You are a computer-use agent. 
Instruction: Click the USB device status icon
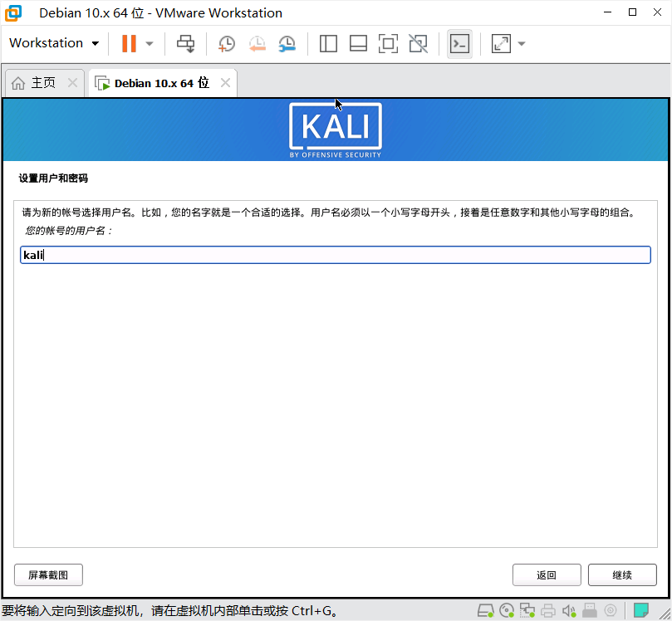590,610
